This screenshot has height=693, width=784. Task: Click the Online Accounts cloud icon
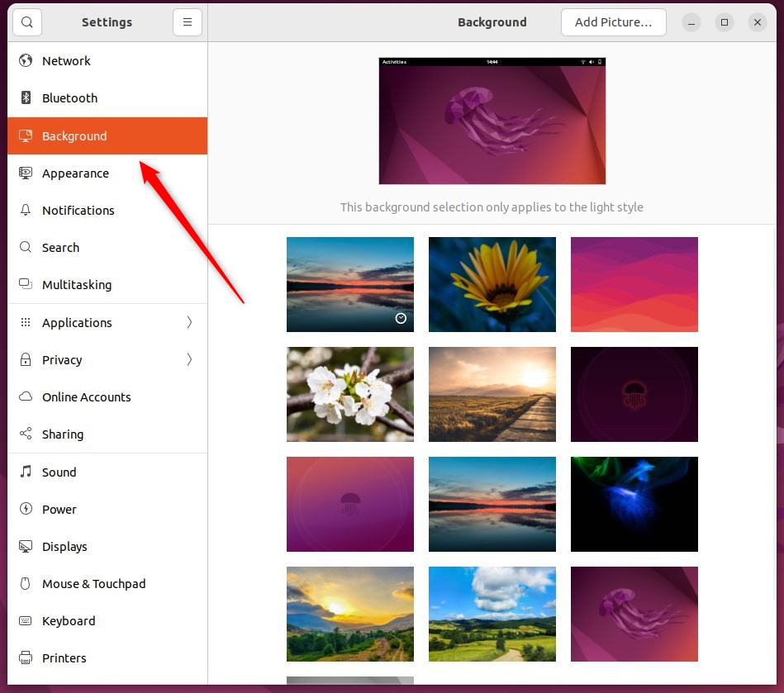[26, 396]
